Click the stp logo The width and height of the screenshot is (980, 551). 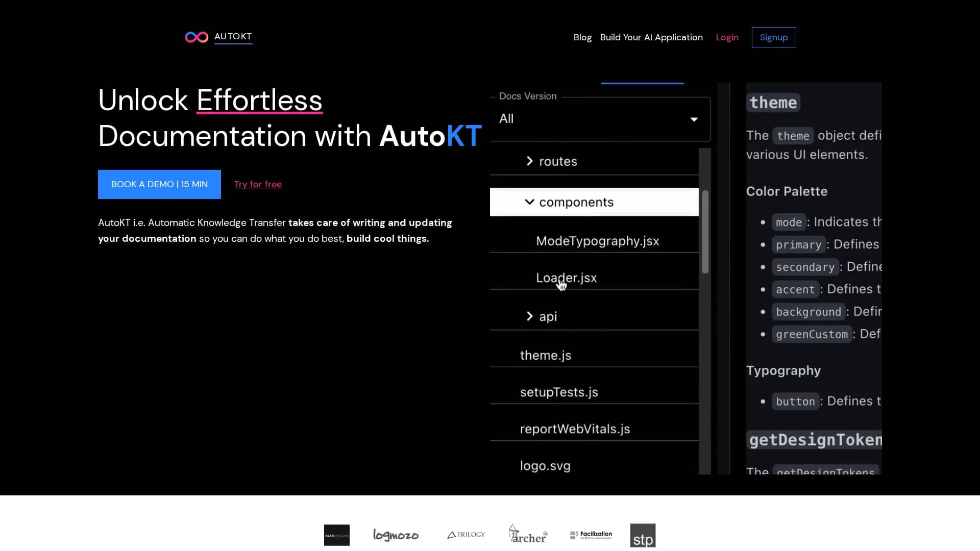(643, 536)
